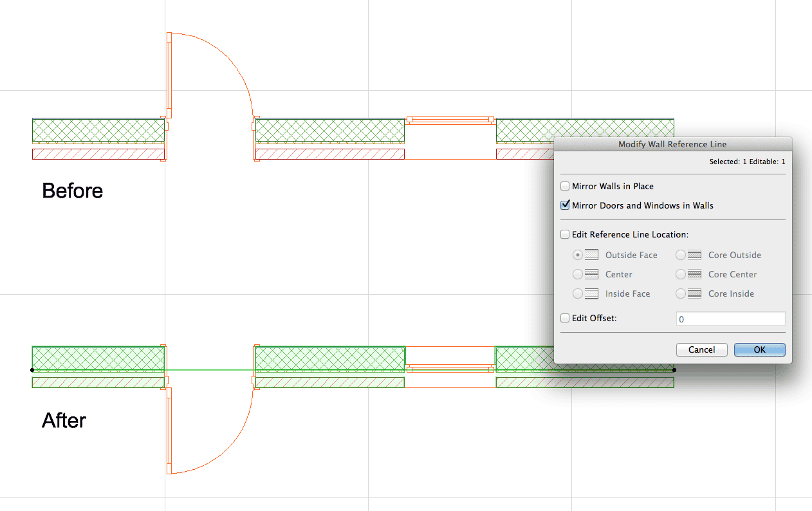Uncheck Mirror Doors and Windows in Walls

tap(565, 205)
